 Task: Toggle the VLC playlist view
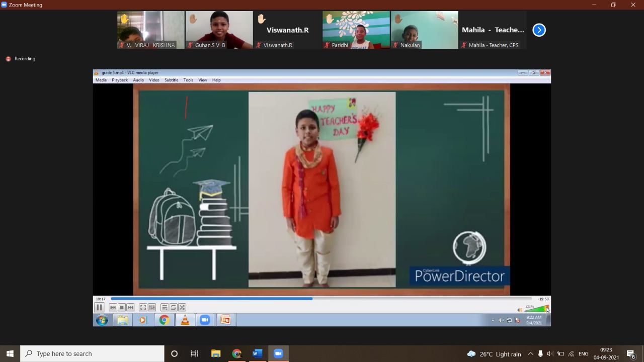[165, 307]
